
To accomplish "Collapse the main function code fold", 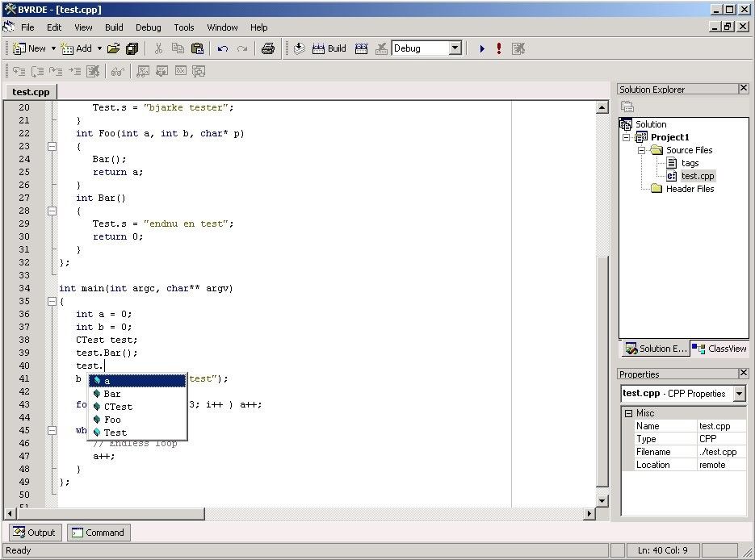I will click(52, 301).
